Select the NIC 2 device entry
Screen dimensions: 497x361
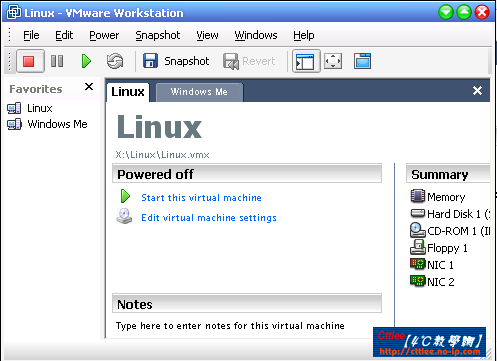441,282
